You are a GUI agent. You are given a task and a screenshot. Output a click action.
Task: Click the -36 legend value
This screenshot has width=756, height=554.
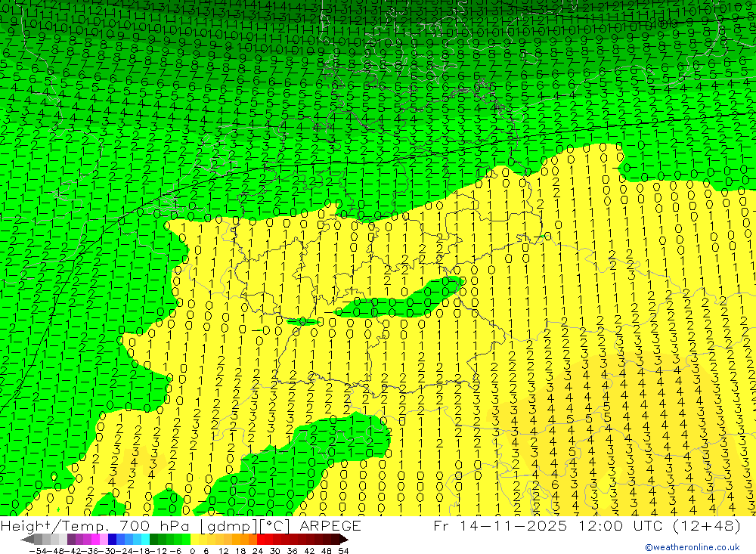click(89, 551)
